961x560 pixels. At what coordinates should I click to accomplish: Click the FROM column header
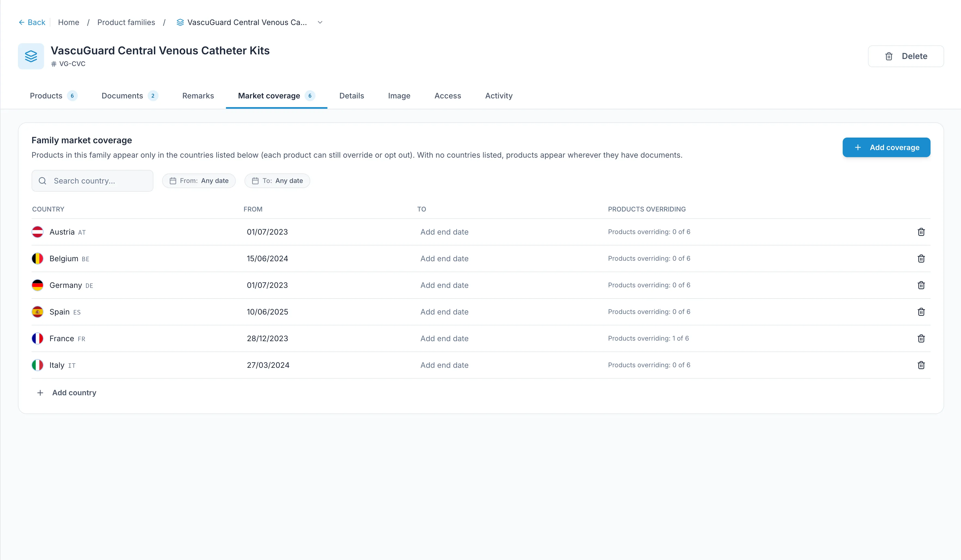point(253,209)
